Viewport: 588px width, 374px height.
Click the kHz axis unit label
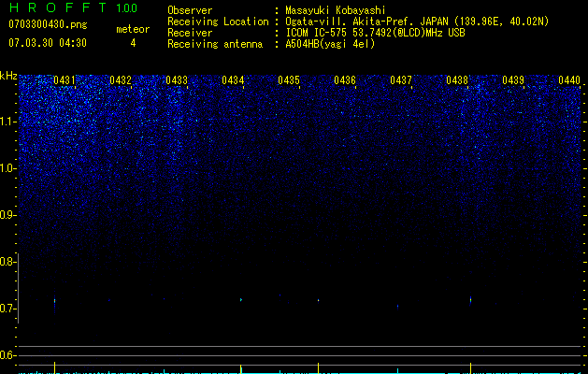pos(8,76)
